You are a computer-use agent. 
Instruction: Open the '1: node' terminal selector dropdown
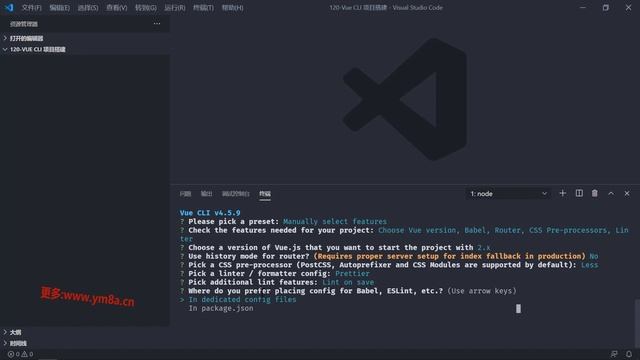coord(508,193)
